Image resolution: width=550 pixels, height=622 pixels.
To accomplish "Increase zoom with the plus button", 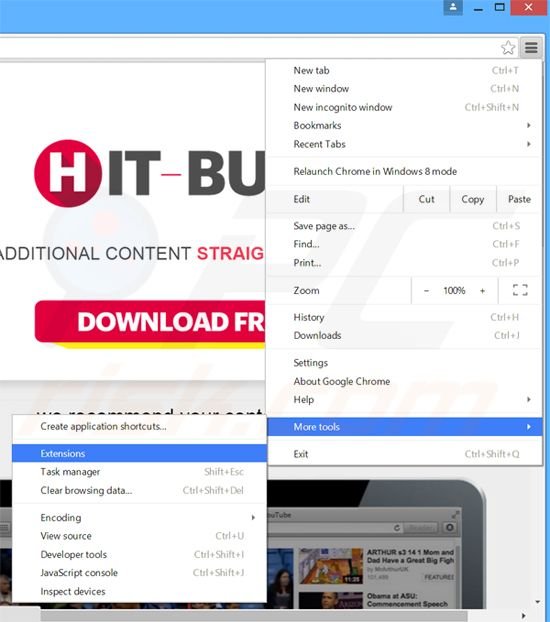I will click(483, 291).
